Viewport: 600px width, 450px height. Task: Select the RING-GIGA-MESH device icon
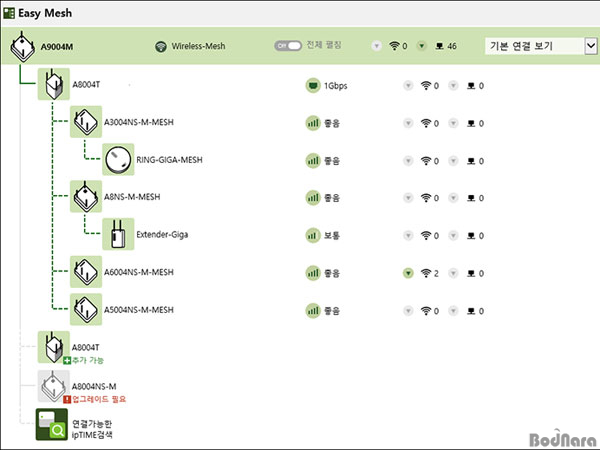click(118, 159)
